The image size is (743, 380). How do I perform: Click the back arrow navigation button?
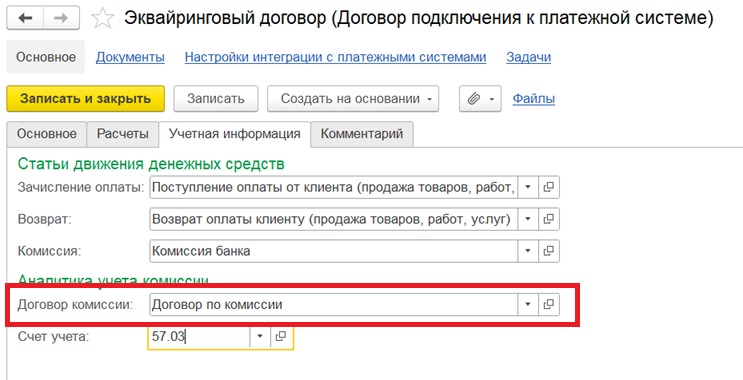point(25,18)
